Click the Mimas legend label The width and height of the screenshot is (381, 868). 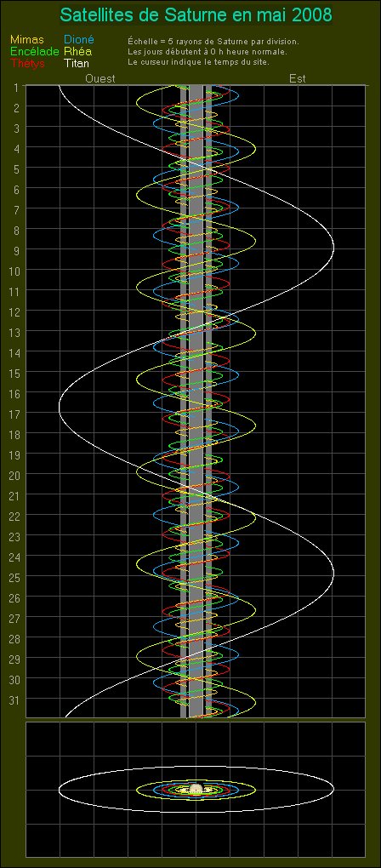[26, 40]
